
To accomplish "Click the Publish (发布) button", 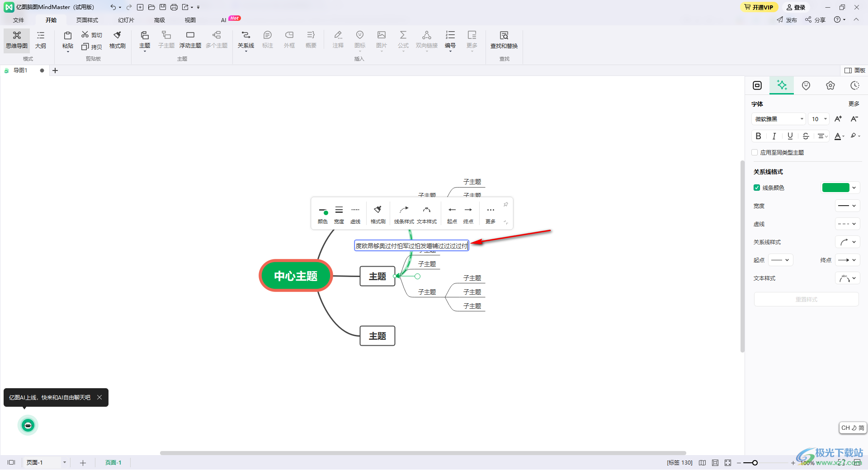I will pyautogui.click(x=787, y=20).
